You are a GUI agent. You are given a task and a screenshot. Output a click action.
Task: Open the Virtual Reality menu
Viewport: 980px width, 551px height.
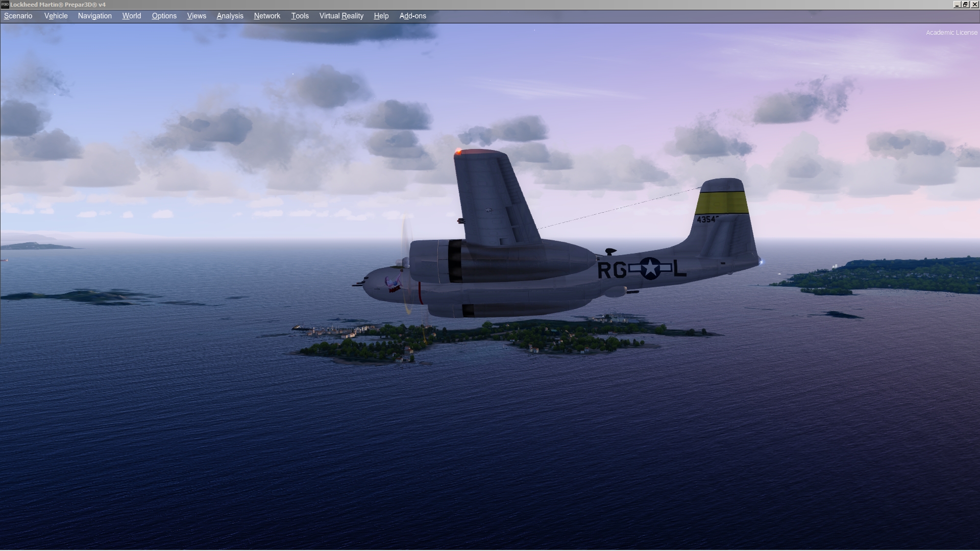[341, 16]
